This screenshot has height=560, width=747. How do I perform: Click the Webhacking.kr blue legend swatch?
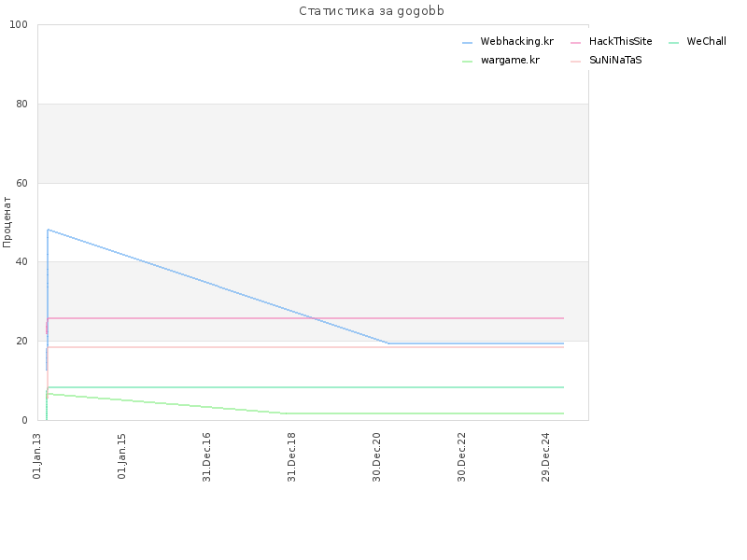[x=467, y=43]
